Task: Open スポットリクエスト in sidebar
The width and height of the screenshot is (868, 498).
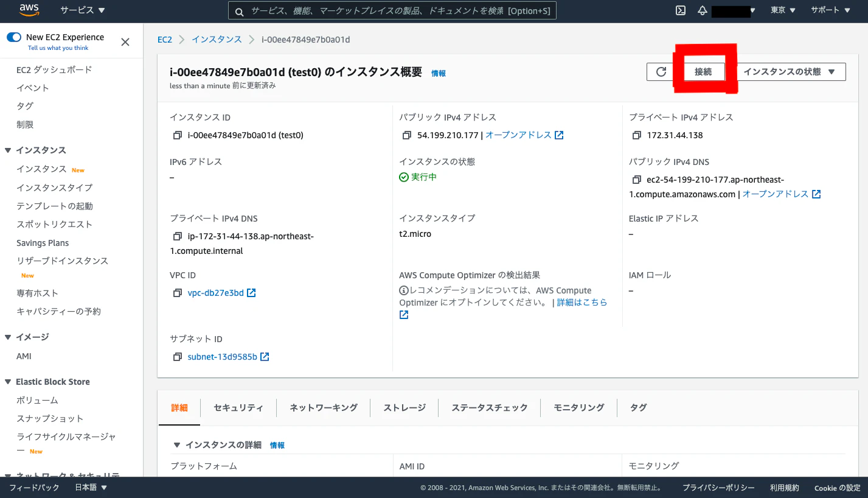Action: (x=54, y=225)
